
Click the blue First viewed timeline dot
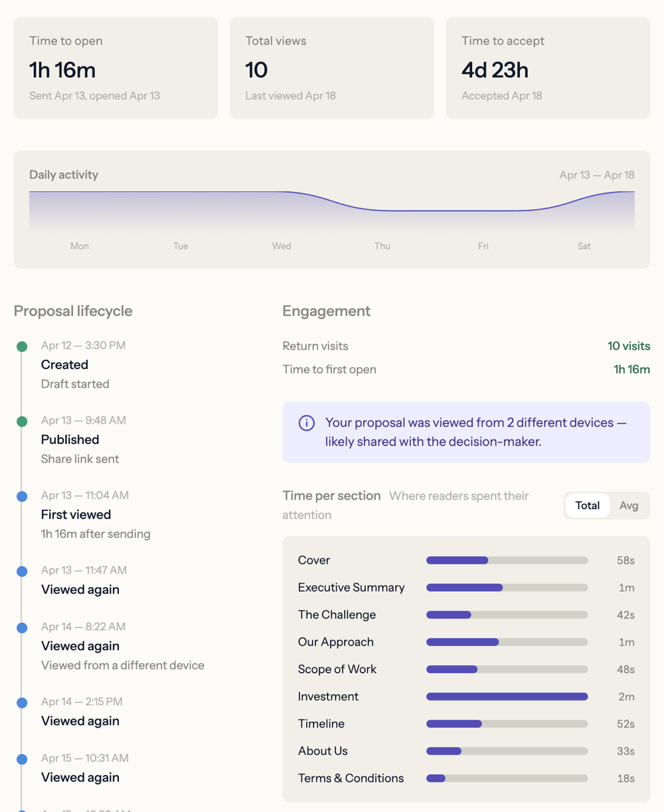[x=22, y=496]
